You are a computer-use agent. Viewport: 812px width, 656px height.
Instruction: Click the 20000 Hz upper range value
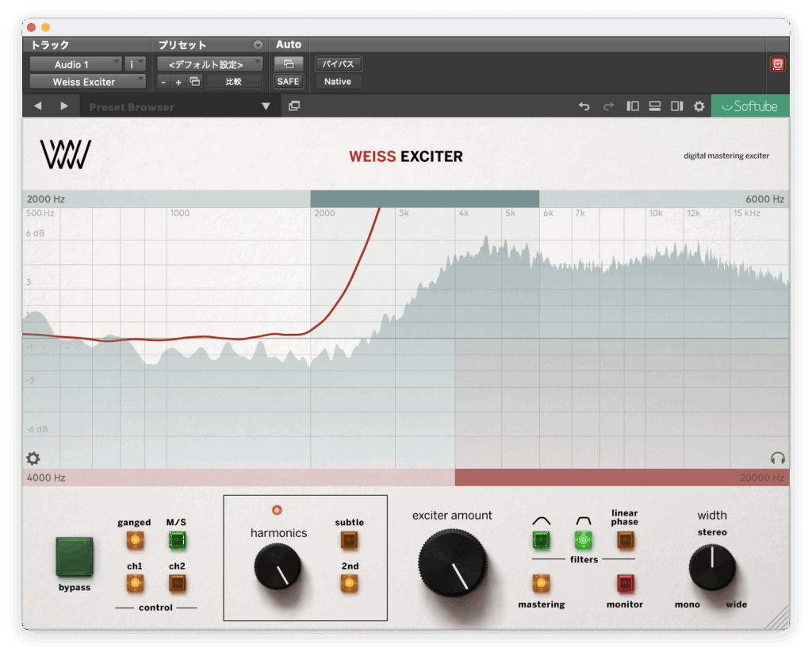coord(762,478)
